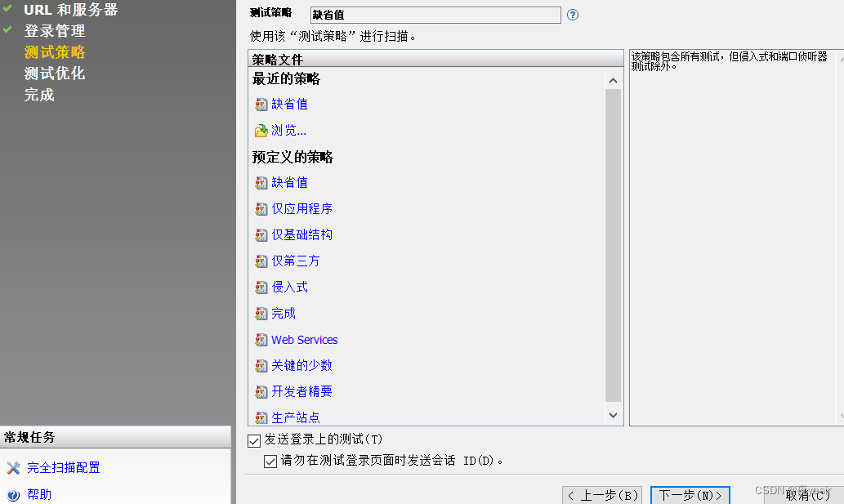The image size is (844, 504).
Task: Click the icon next to 关键的少数
Action: 261,366
